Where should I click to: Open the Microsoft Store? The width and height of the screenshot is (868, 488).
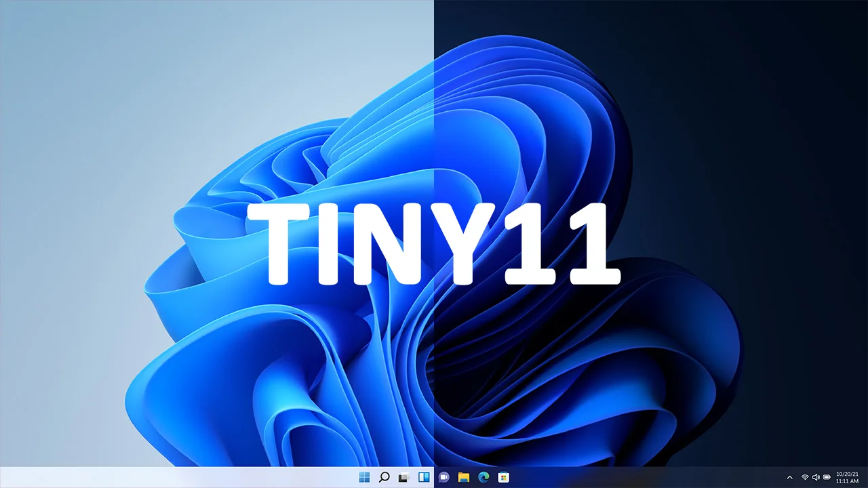[x=503, y=477]
